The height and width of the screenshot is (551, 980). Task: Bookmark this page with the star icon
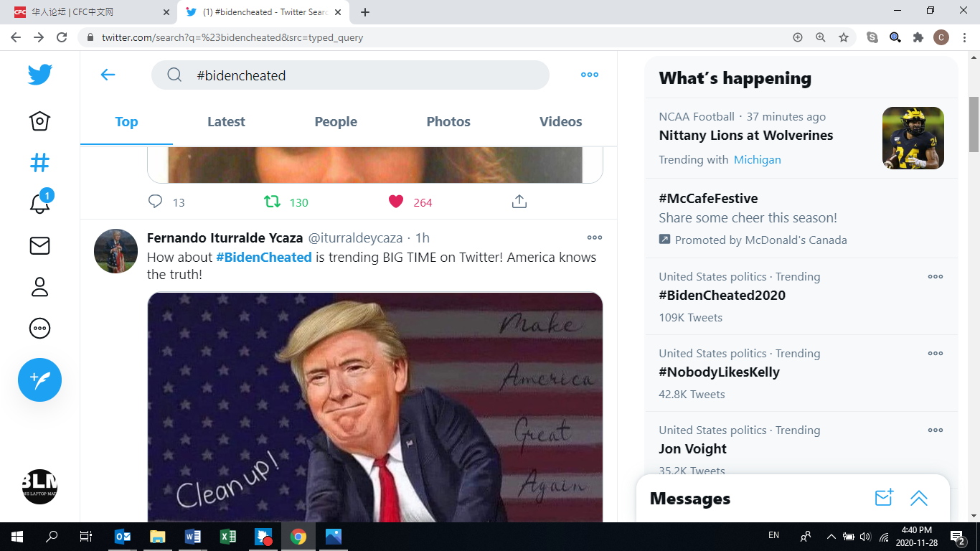pos(844,37)
